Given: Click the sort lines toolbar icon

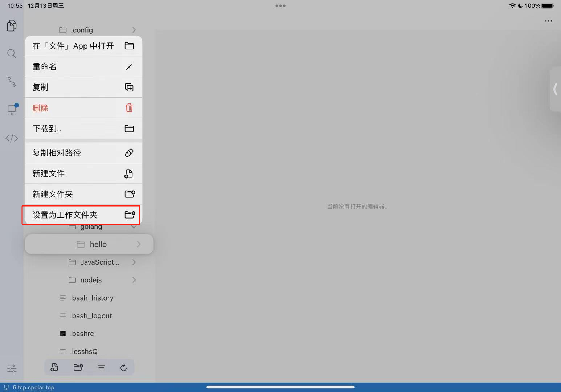Looking at the screenshot, I should 101,367.
